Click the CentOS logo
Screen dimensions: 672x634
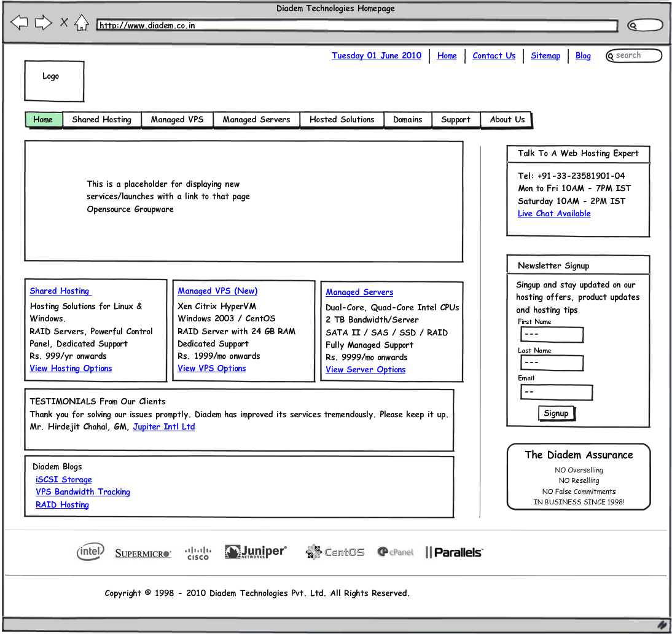(x=335, y=552)
